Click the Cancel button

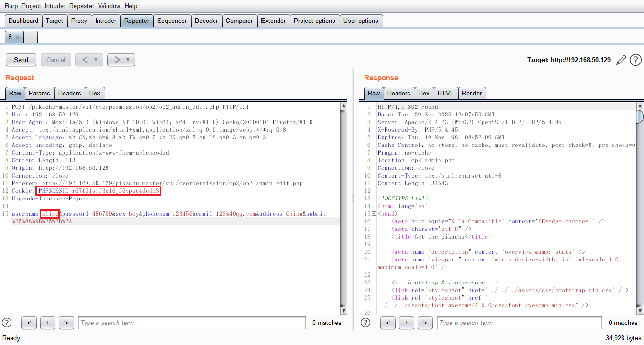tap(56, 60)
